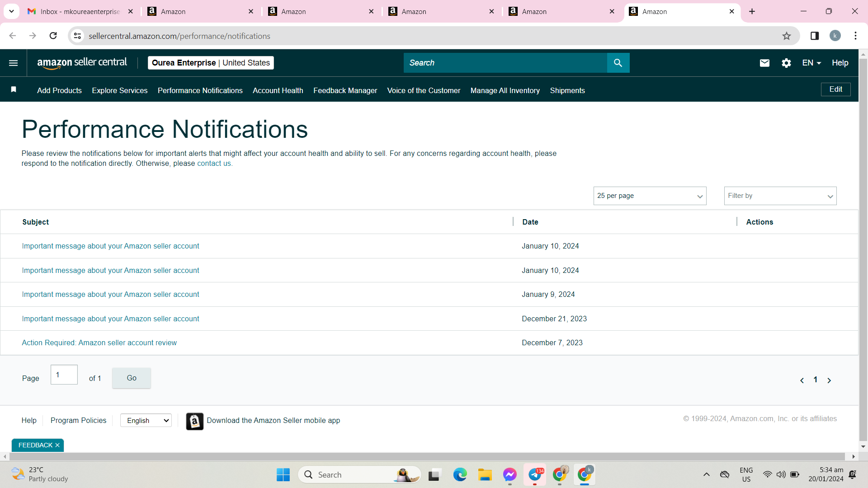Click the horizontal scrollbar at page bottom
Viewport: 868px width, 488px height.
pyautogui.click(x=427, y=457)
